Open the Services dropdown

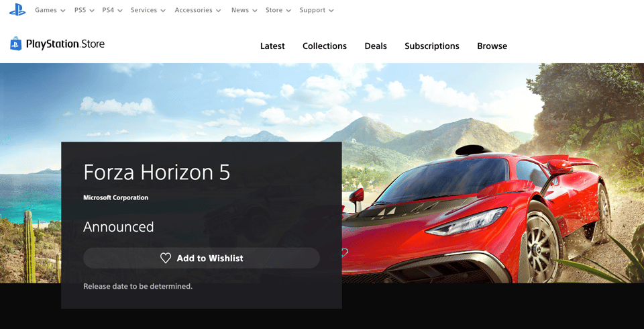pyautogui.click(x=148, y=10)
